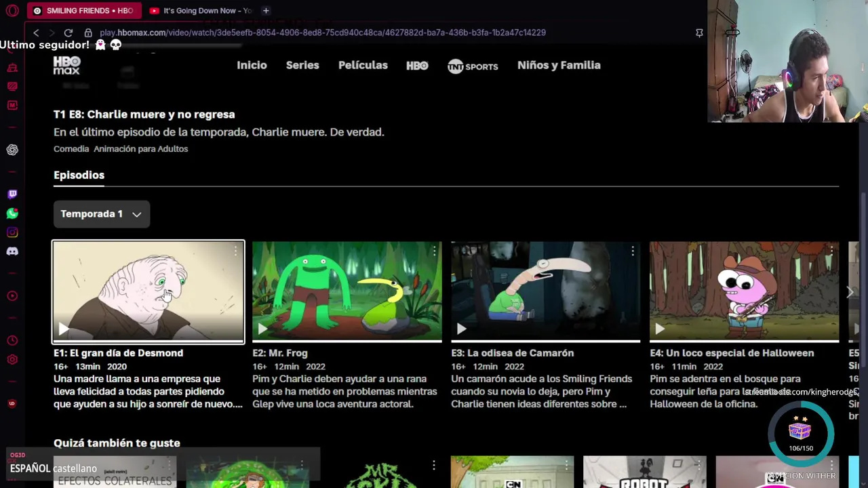Click the HBO Max logo
This screenshot has width=868, height=488.
click(x=66, y=65)
